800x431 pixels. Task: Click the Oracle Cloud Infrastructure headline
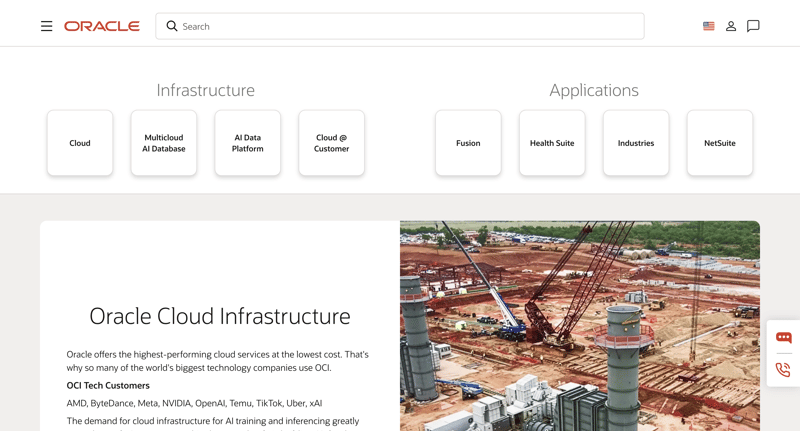pos(220,316)
